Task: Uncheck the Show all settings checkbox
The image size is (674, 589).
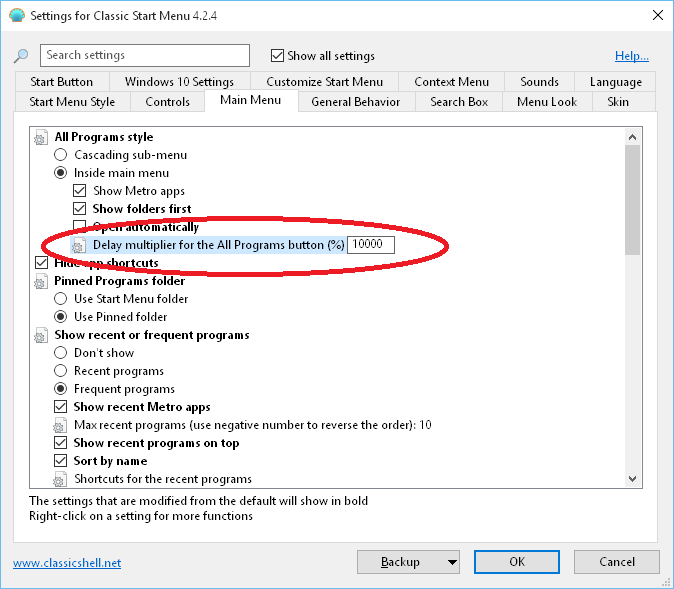Action: coord(279,56)
